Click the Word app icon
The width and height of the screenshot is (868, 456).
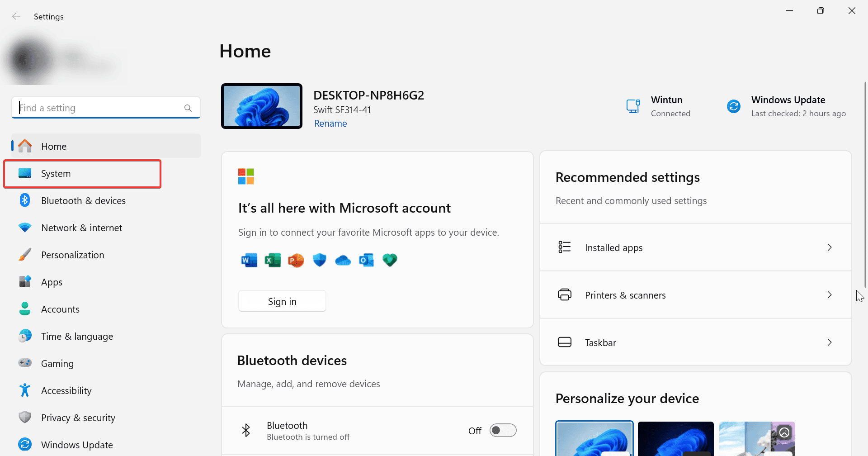249,260
